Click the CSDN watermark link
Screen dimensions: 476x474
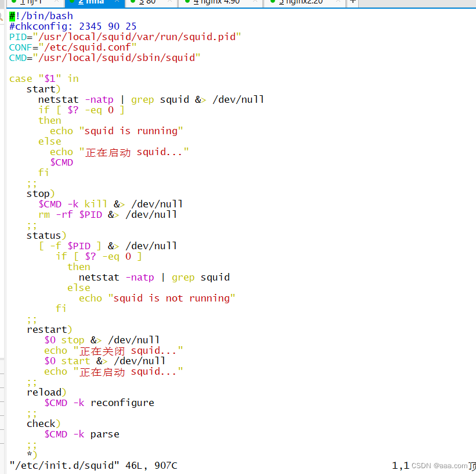click(x=442, y=466)
